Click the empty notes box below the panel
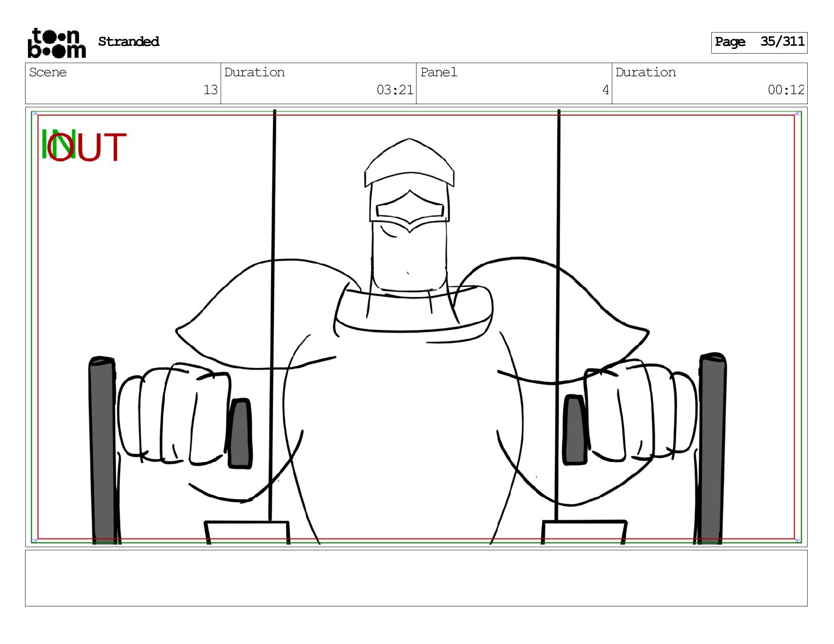Image resolution: width=834 pixels, height=644 pixels. tap(416, 578)
